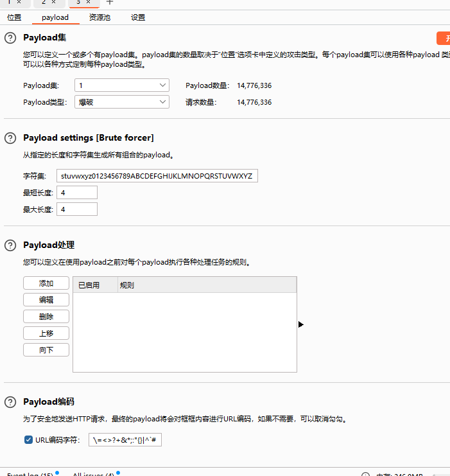Open the 资源池 tab
Viewport: 450px width, 476px height.
[100, 17]
